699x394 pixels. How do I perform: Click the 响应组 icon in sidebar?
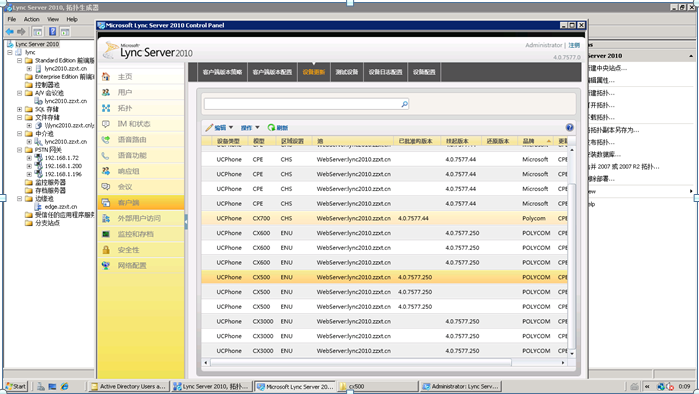[x=106, y=171]
